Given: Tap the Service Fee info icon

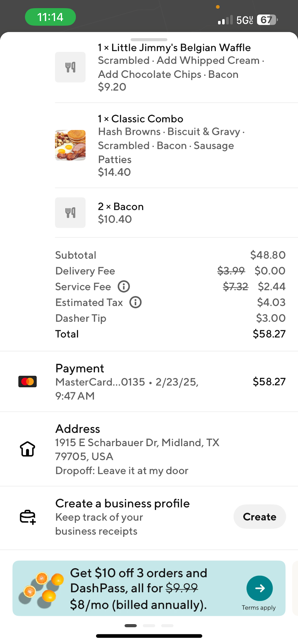Looking at the screenshot, I should [124, 287].
